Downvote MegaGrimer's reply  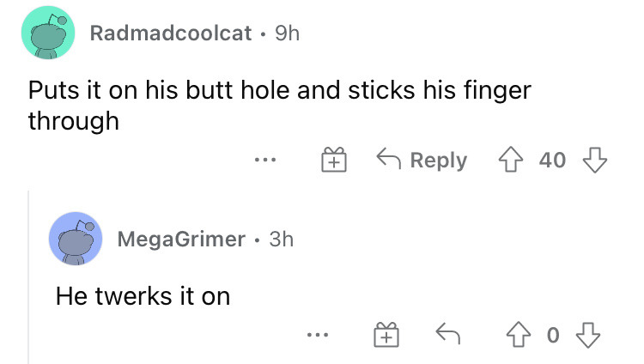tap(588, 335)
